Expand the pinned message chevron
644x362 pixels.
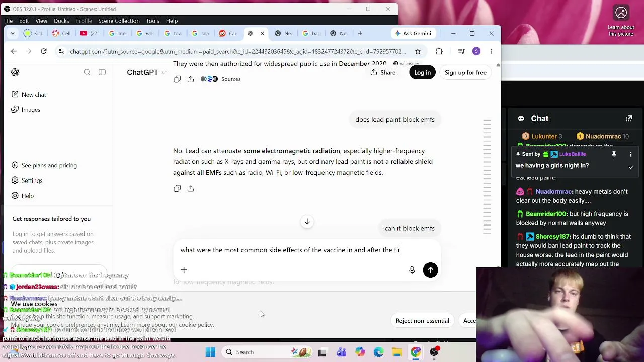[631, 168]
